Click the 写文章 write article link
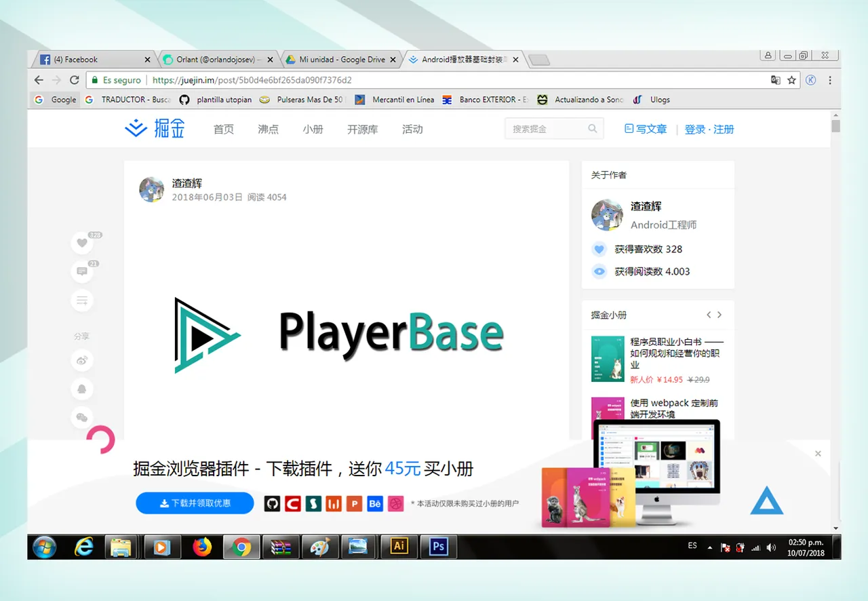The width and height of the screenshot is (868, 601). tap(646, 129)
